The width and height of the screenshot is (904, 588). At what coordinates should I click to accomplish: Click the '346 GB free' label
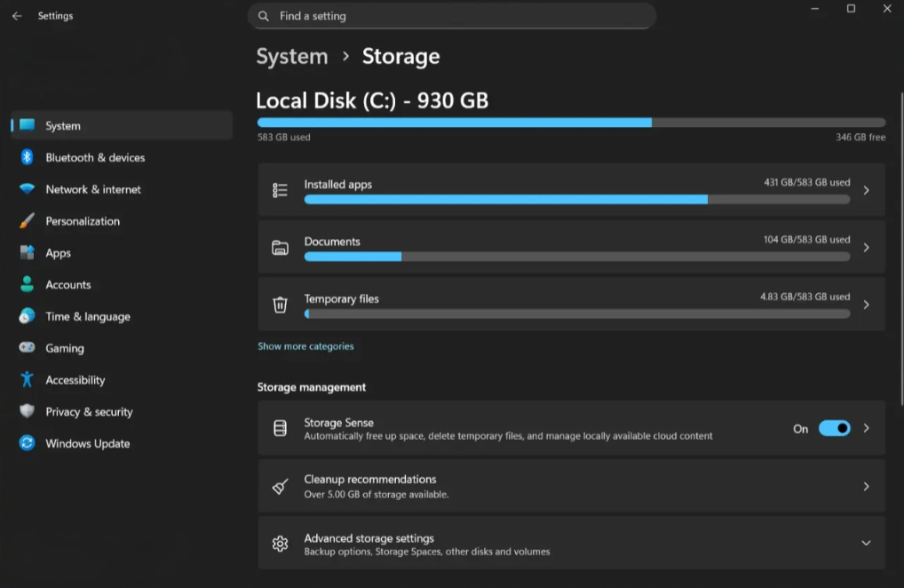coord(860,137)
